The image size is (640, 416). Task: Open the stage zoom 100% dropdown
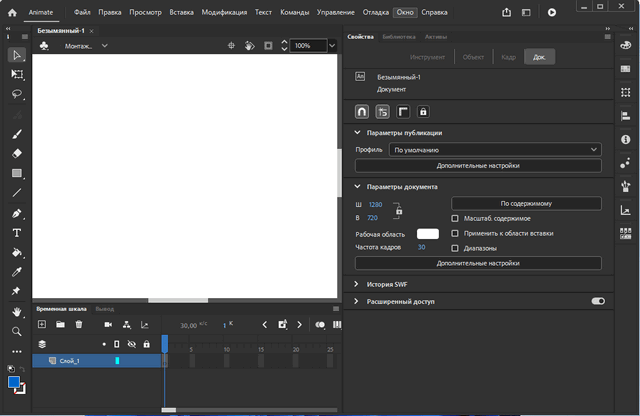tap(331, 46)
